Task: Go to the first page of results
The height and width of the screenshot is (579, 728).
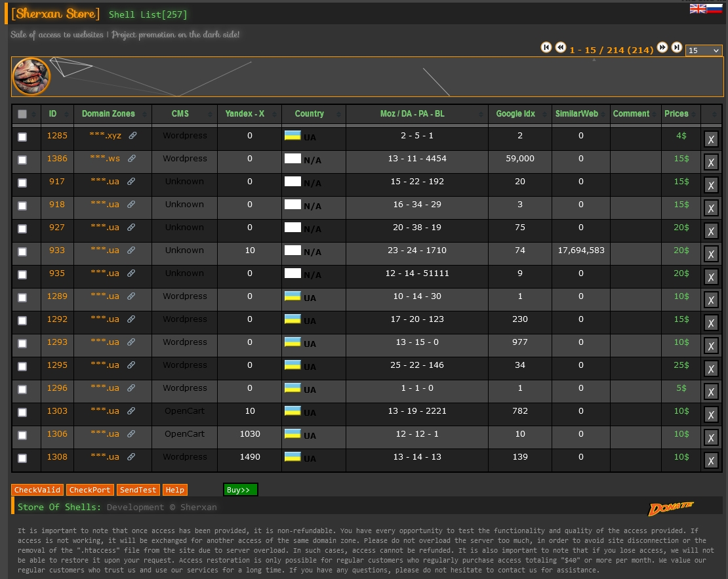Action: [x=546, y=47]
